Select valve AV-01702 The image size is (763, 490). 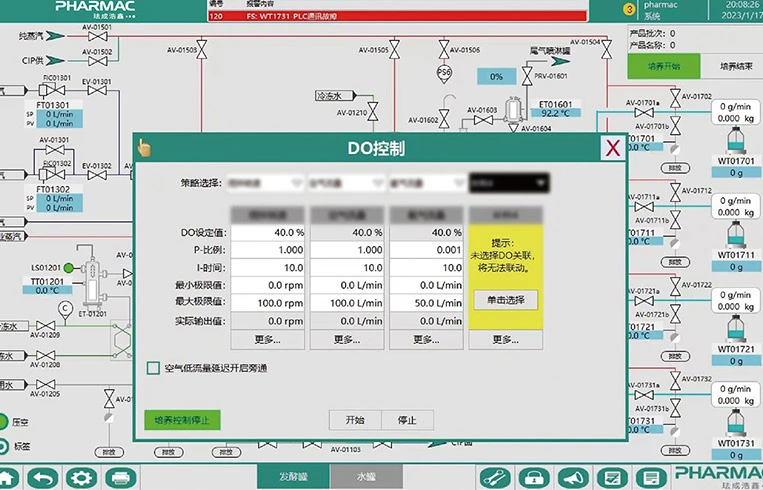pos(675,98)
